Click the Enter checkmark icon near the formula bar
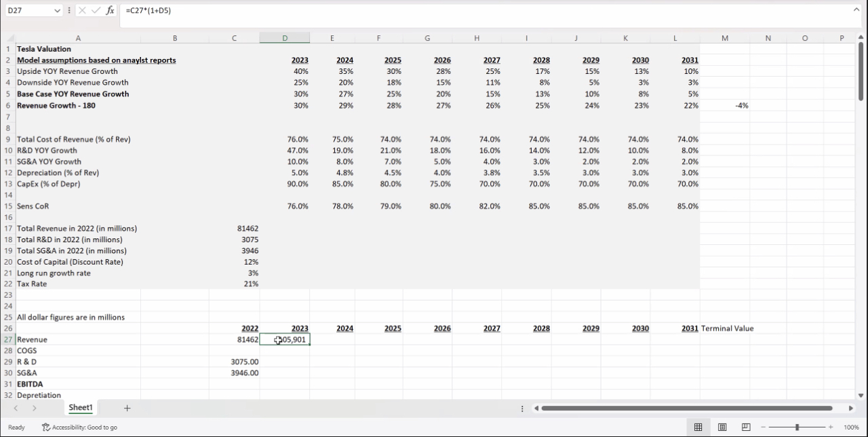868x437 pixels. (95, 10)
